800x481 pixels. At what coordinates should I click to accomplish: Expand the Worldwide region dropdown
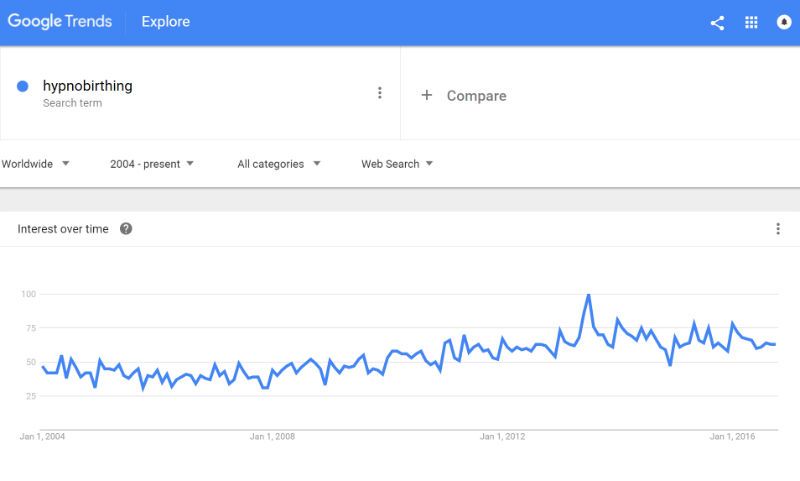point(35,164)
